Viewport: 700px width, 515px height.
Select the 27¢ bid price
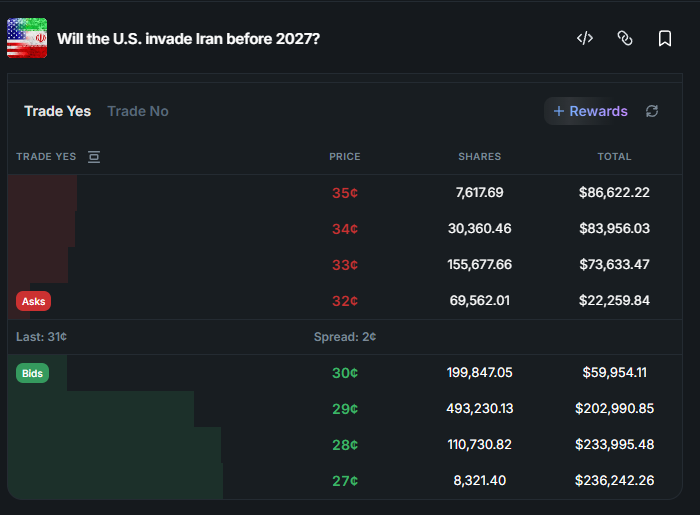point(345,481)
